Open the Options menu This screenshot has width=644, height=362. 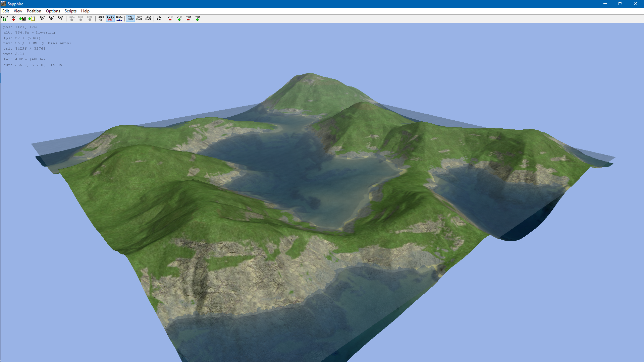pyautogui.click(x=53, y=11)
